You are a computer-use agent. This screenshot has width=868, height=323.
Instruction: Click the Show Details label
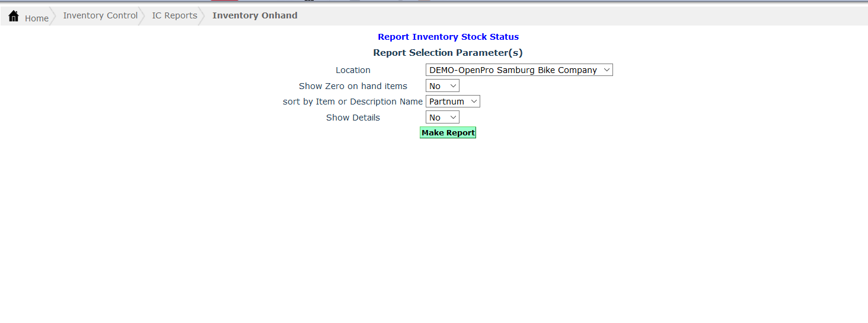tap(353, 118)
